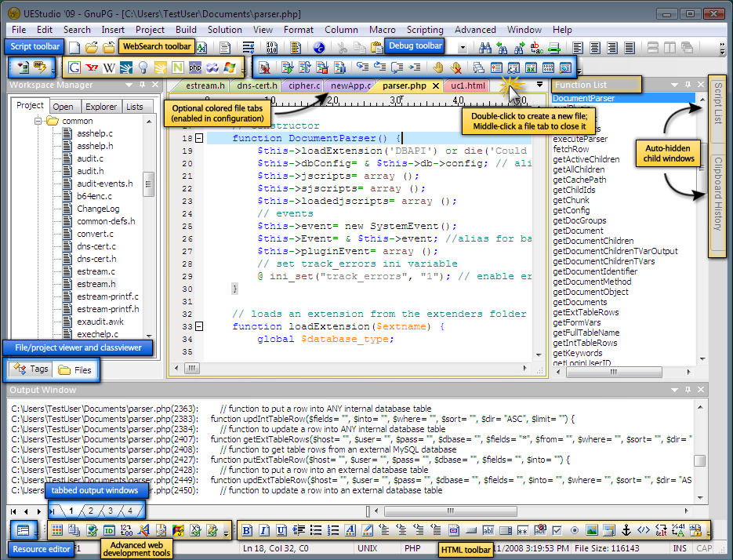Open the file tabs list dropdown
The width and height of the screenshot is (733, 560).
click(x=539, y=85)
